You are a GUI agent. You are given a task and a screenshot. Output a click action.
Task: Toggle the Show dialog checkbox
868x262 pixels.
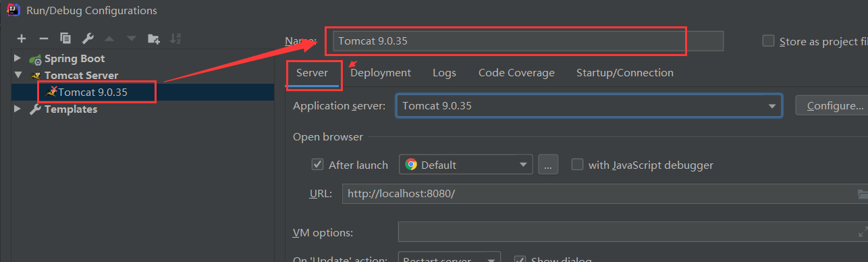(520, 259)
